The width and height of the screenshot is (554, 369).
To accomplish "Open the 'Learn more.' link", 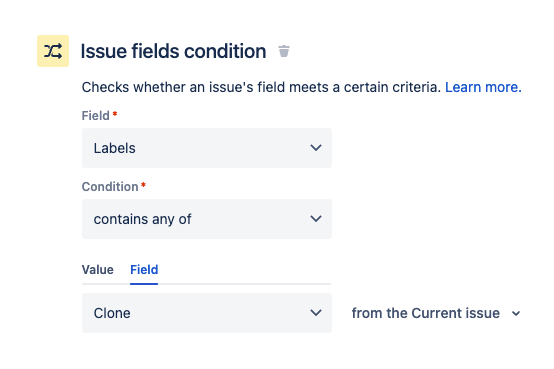I will pyautogui.click(x=483, y=87).
